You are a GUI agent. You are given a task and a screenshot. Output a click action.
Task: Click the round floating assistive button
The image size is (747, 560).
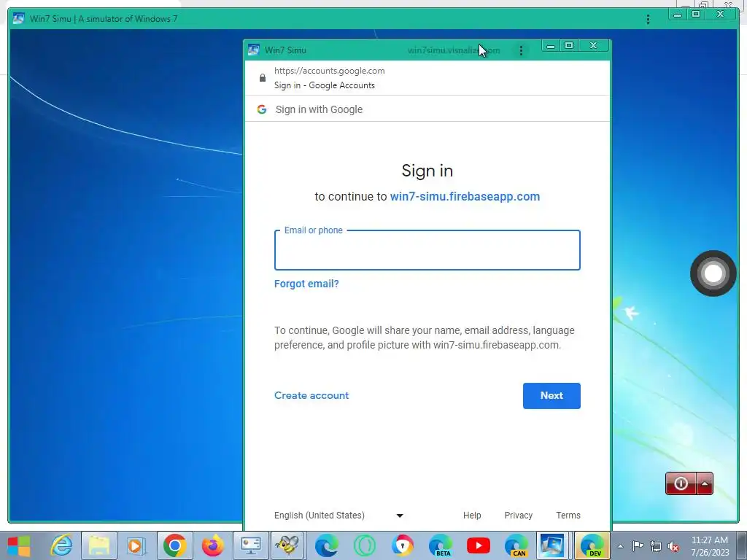[713, 273]
